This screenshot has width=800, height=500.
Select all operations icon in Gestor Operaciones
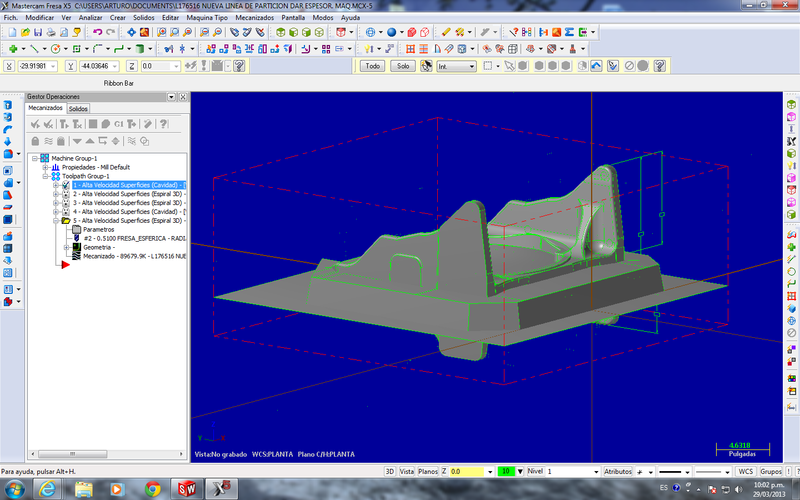point(36,124)
